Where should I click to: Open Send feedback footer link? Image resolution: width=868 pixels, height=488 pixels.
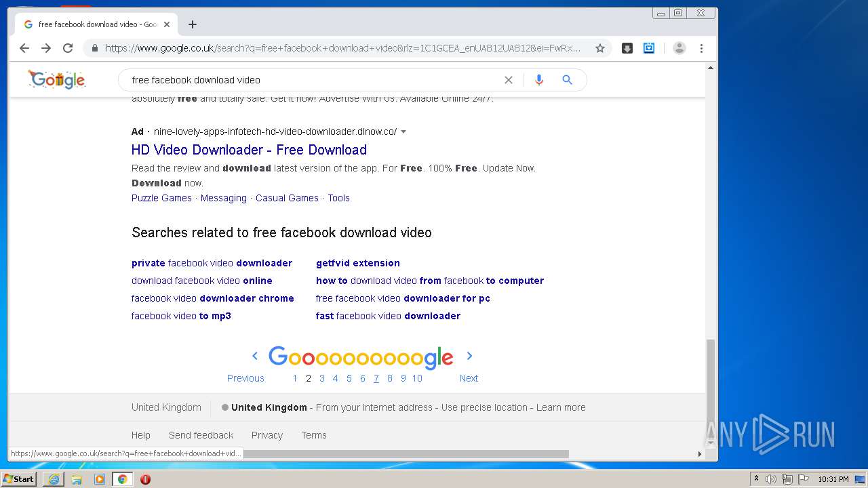[x=201, y=435]
